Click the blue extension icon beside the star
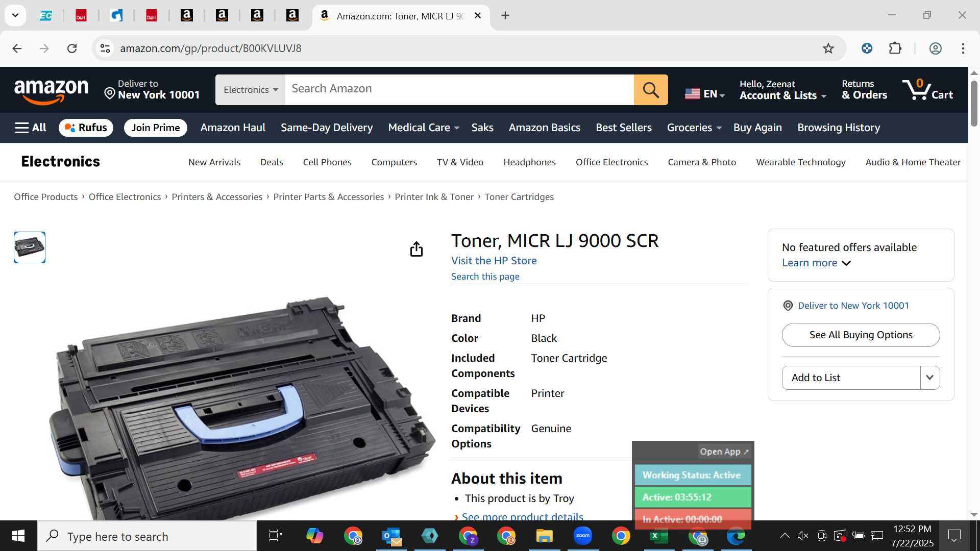Screen dimensions: 980x551 pyautogui.click(x=867, y=48)
